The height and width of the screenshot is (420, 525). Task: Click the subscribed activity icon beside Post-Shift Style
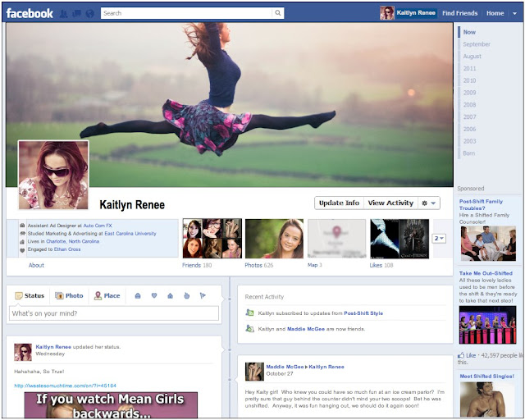click(249, 313)
